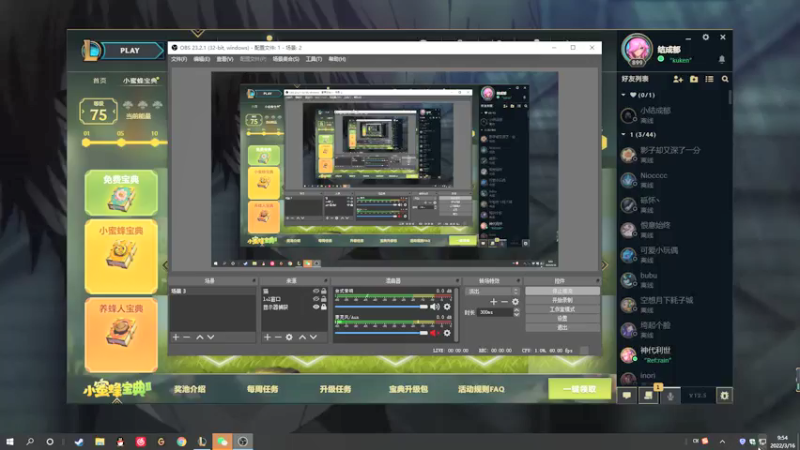Open Windows Start menu
The width and height of the screenshot is (800, 450).
coord(10,441)
